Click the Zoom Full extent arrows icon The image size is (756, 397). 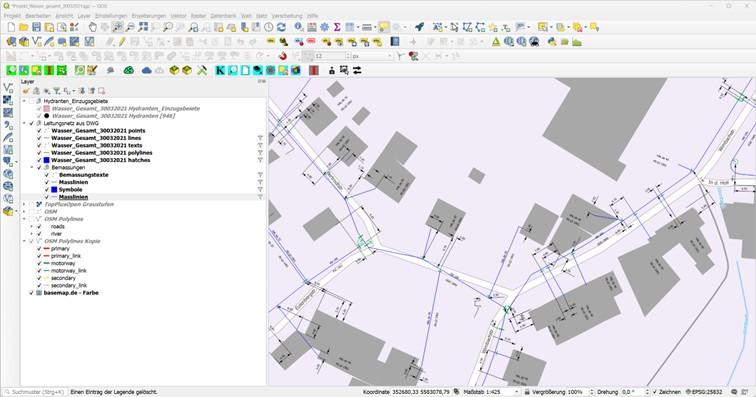[x=143, y=27]
